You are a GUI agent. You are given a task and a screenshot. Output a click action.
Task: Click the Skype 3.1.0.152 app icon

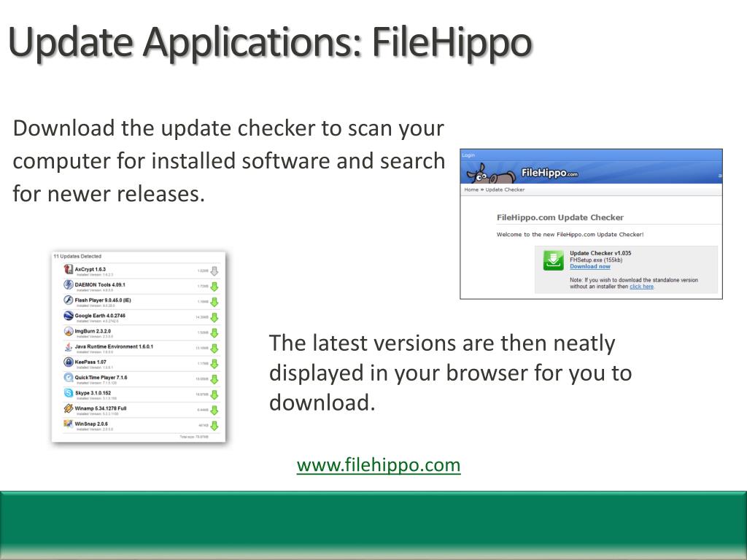68,393
